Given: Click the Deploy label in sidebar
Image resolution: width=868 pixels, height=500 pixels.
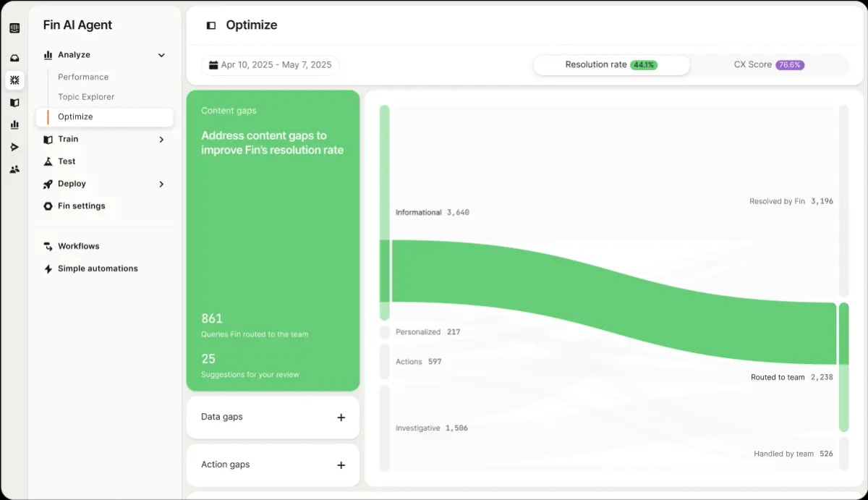Looking at the screenshot, I should point(72,184).
